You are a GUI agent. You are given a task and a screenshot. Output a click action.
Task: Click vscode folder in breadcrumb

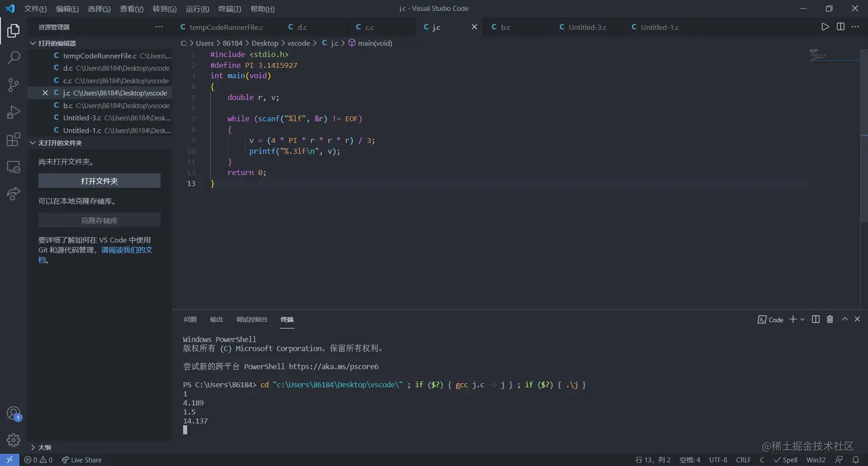pos(299,43)
